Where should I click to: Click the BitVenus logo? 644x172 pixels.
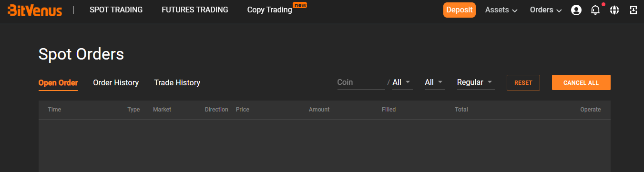coord(35,10)
